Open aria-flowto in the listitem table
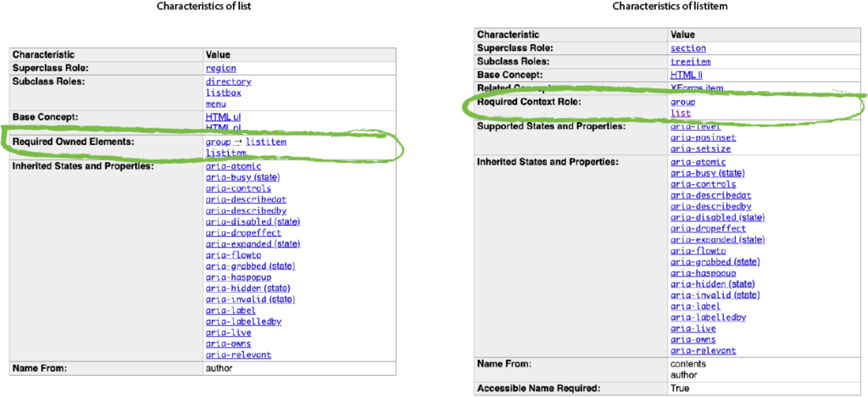This screenshot has height=397, width=868. tap(698, 250)
